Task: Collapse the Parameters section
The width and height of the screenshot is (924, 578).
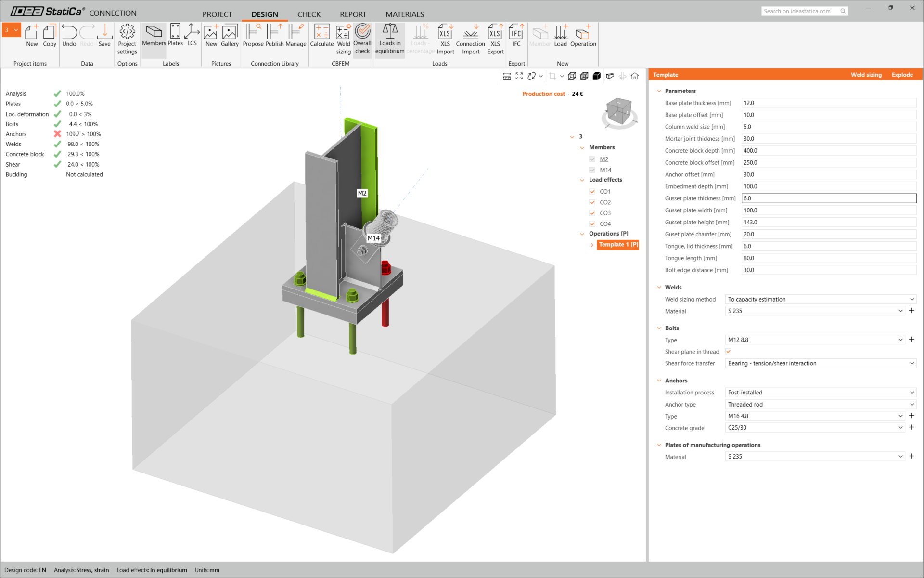Action: 659,91
